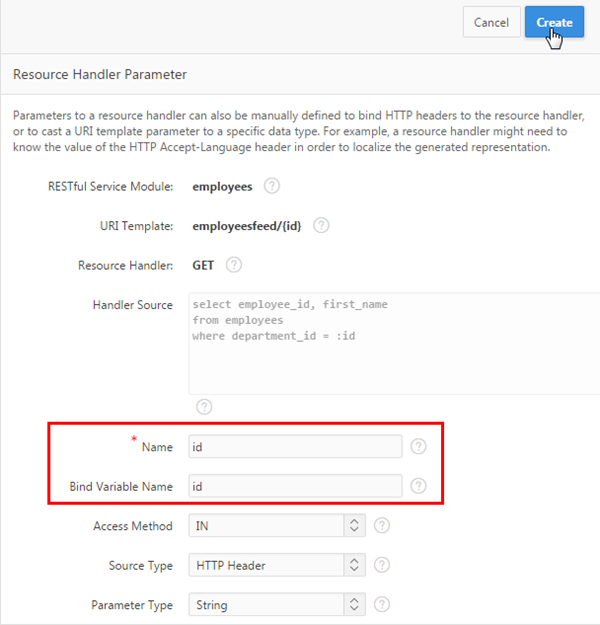Open Parameter Type String dropdown
This screenshot has width=600, height=625.
(277, 605)
